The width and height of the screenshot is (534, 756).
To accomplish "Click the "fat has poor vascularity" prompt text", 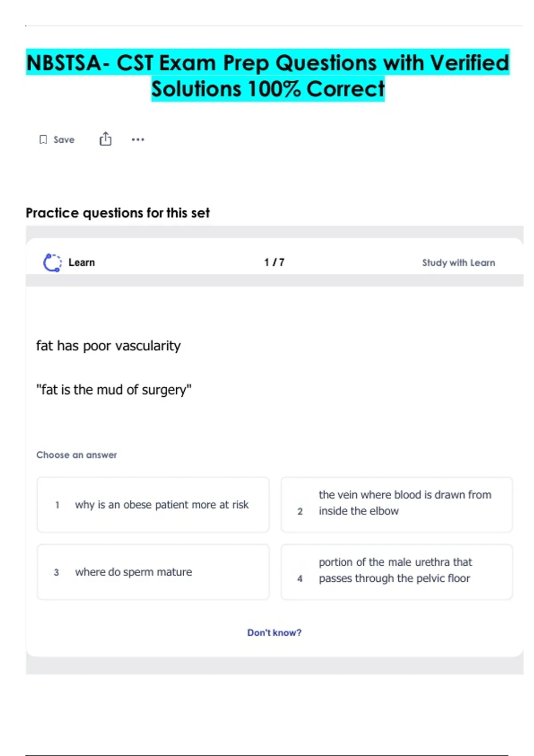I will point(108,346).
